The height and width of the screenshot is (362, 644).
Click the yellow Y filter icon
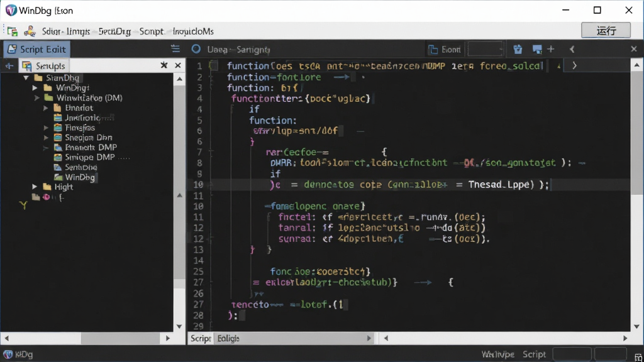pos(23,205)
